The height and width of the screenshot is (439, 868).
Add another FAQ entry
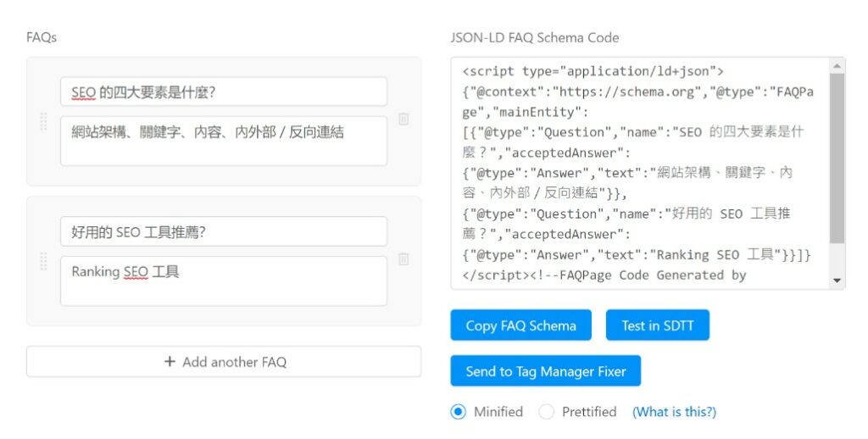tap(224, 362)
